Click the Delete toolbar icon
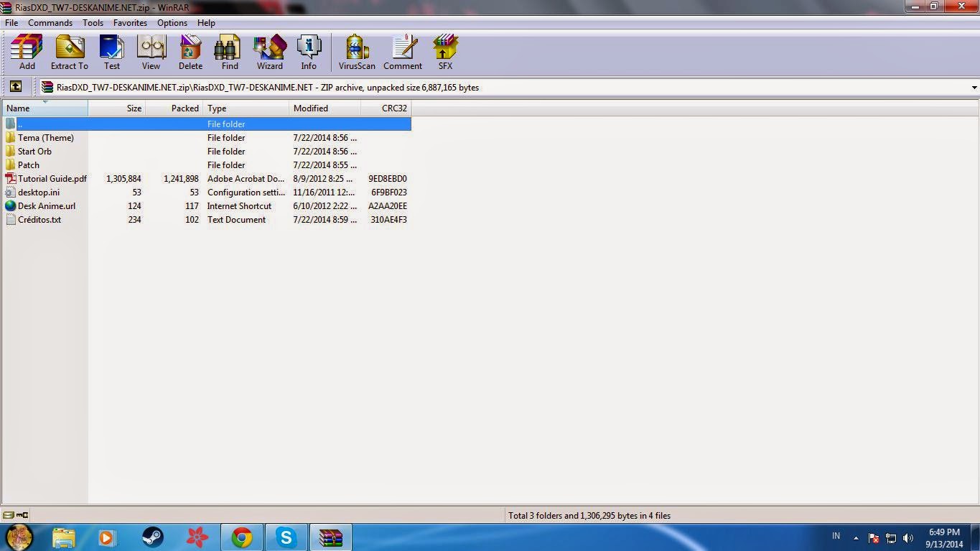980x551 pixels. (190, 52)
